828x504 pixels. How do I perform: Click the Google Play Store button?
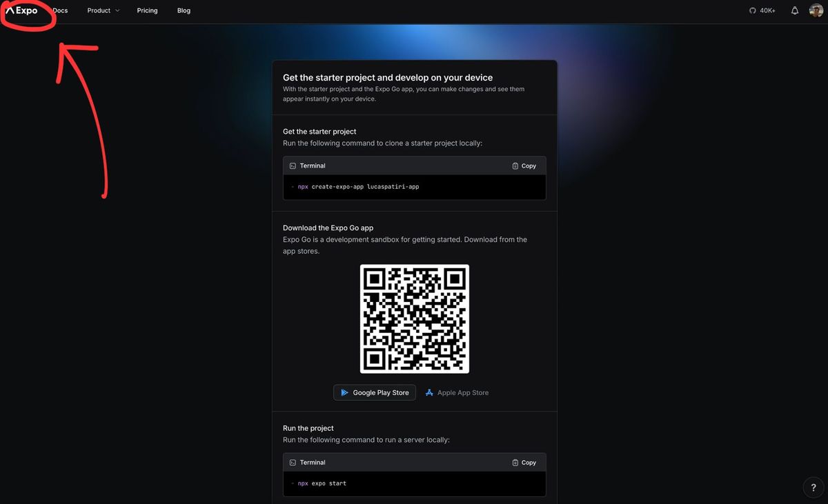(374, 392)
